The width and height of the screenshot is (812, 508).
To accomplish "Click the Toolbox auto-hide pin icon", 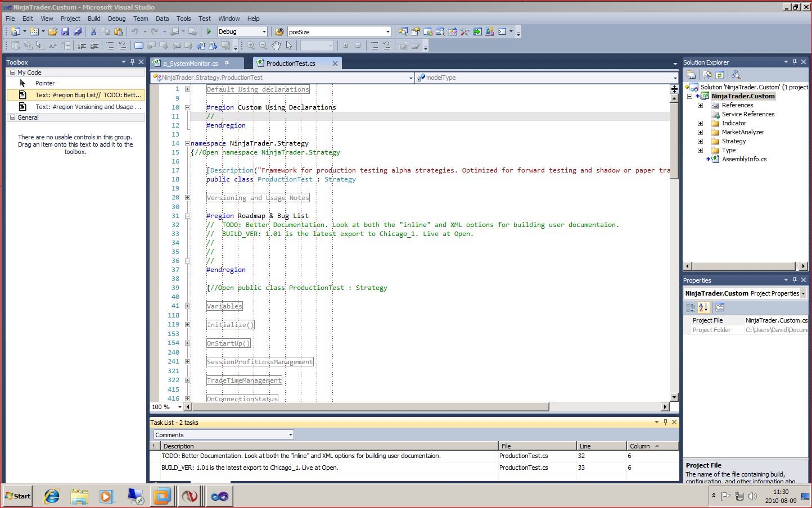I will click(133, 62).
